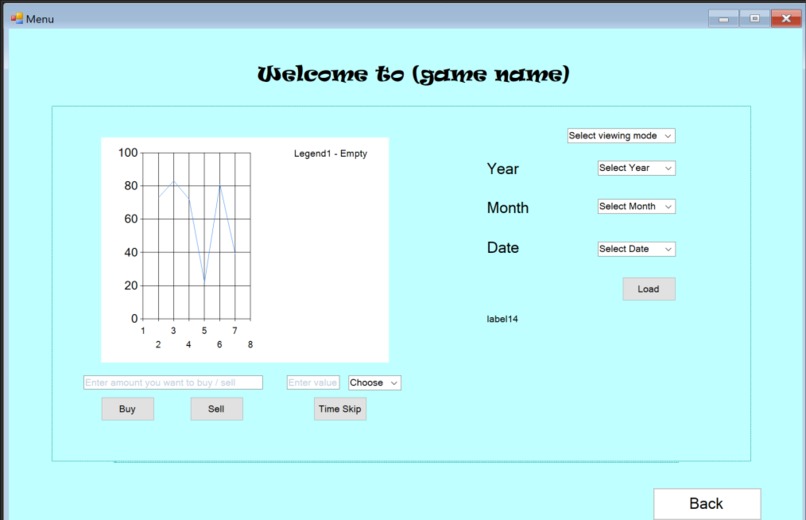Click the Buy button

click(127, 409)
